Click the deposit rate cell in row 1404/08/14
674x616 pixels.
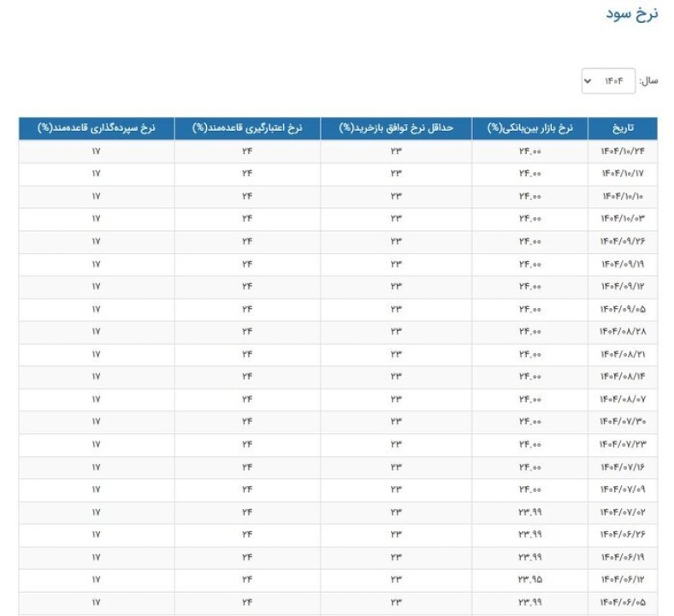(x=96, y=377)
